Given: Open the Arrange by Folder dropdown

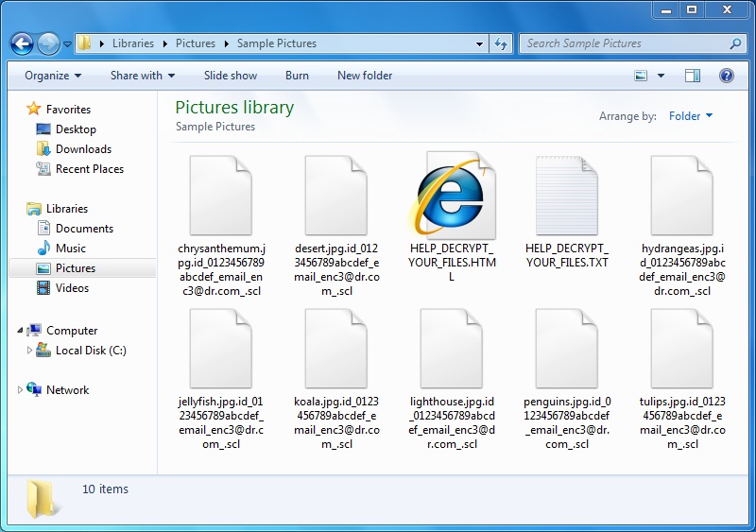Looking at the screenshot, I should tap(690, 116).
